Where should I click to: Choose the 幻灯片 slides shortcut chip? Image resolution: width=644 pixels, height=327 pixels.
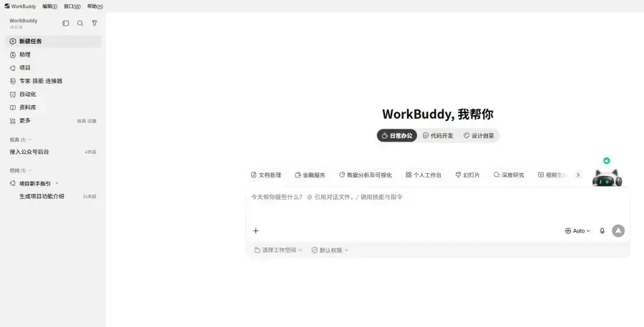point(467,175)
